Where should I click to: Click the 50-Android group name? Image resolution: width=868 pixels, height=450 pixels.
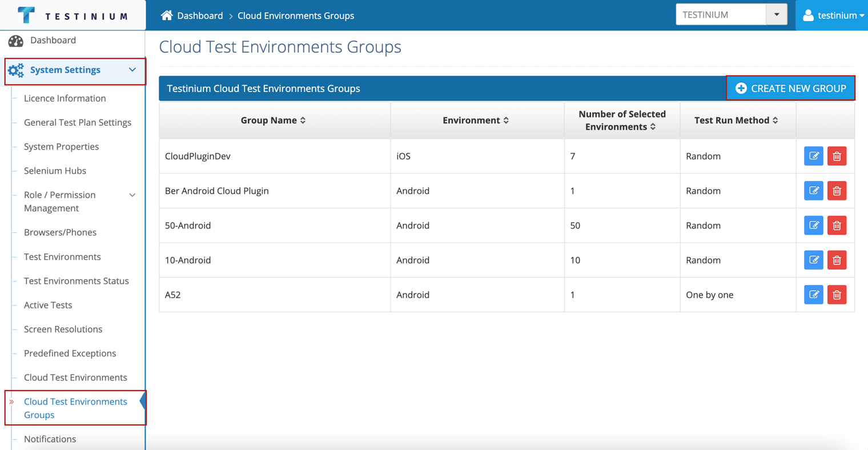click(x=188, y=226)
